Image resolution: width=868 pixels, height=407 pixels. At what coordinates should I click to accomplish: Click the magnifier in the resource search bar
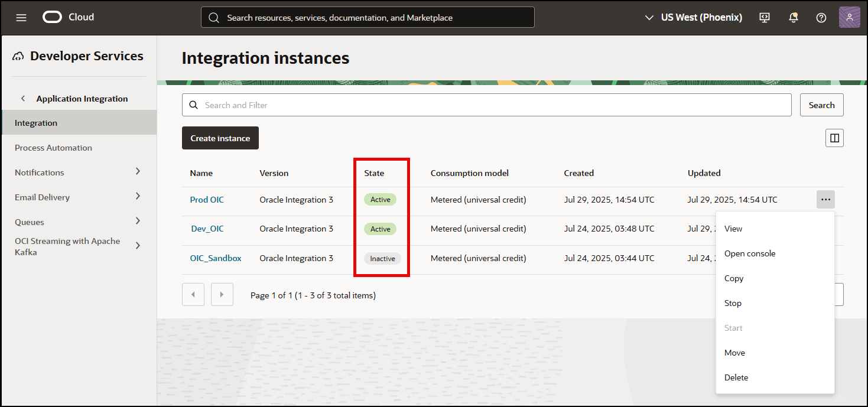coord(214,17)
